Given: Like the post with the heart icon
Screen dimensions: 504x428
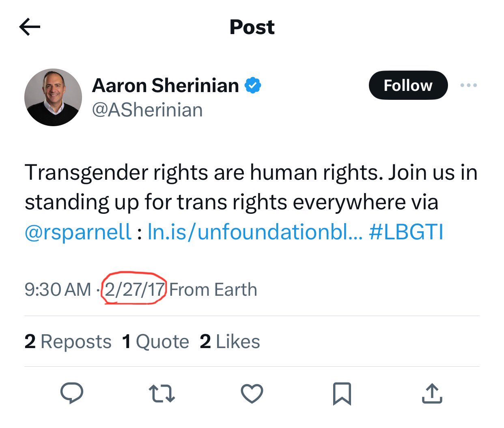Looking at the screenshot, I should (x=252, y=394).
